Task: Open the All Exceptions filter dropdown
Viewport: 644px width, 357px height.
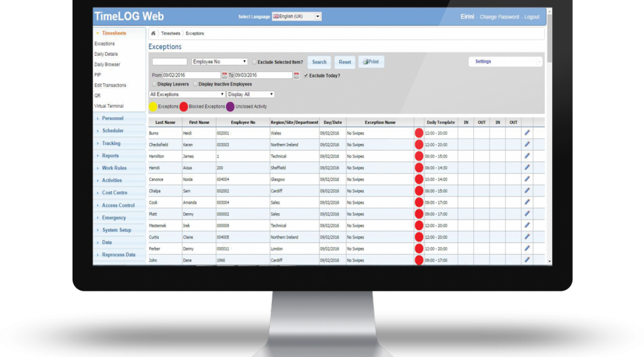Action: coord(187,95)
